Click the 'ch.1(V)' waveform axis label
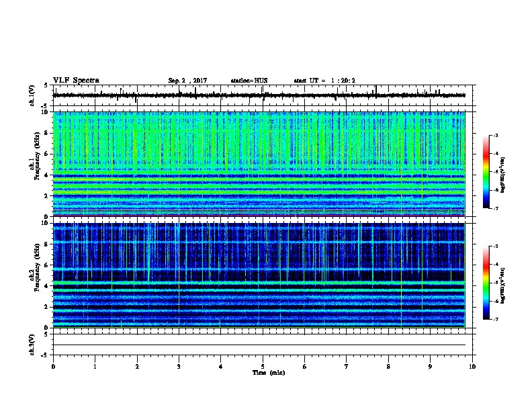This screenshot has width=532, height=411. 32,95
